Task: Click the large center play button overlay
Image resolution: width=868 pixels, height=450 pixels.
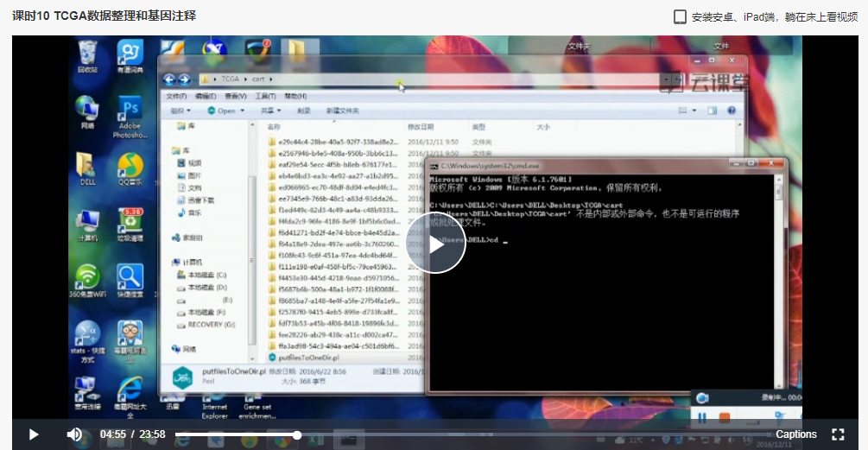Action: tap(435, 244)
